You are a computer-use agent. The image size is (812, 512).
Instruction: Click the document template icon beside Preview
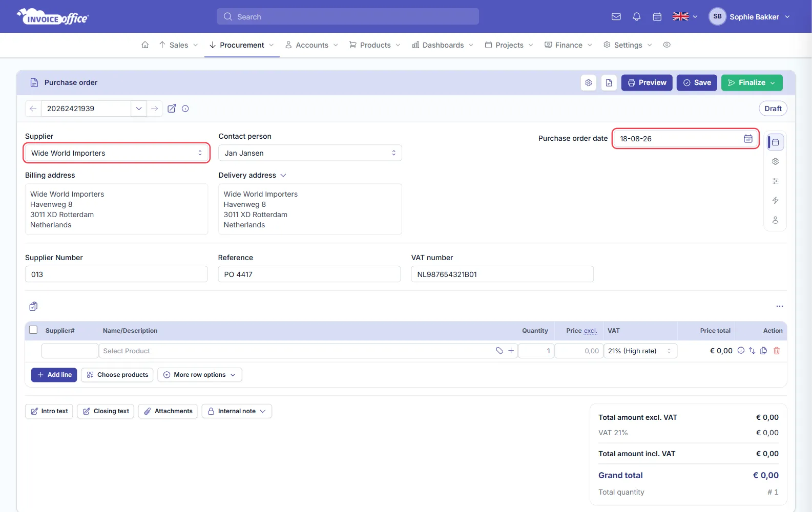point(609,83)
